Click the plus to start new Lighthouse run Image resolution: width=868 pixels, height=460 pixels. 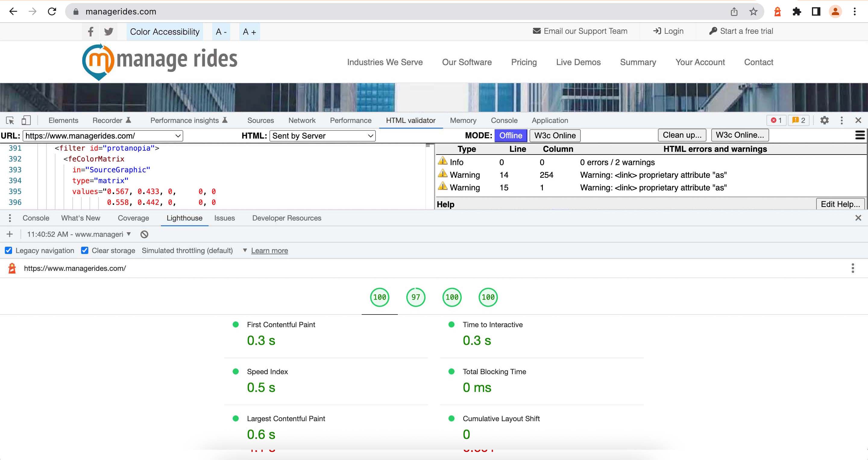tap(9, 234)
